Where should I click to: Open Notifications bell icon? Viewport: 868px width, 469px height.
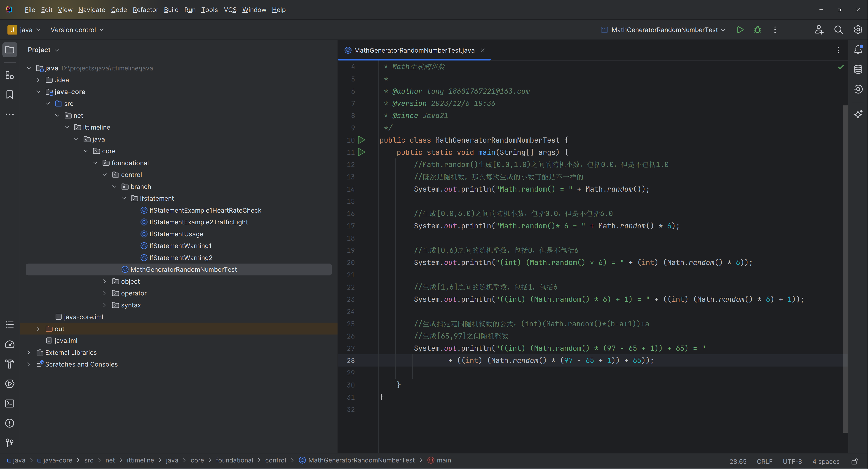[858, 50]
